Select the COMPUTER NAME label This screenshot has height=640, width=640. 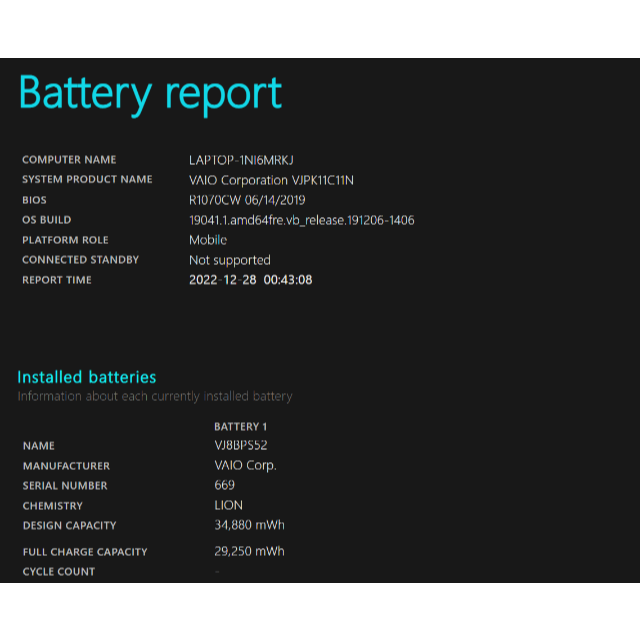click(x=69, y=160)
